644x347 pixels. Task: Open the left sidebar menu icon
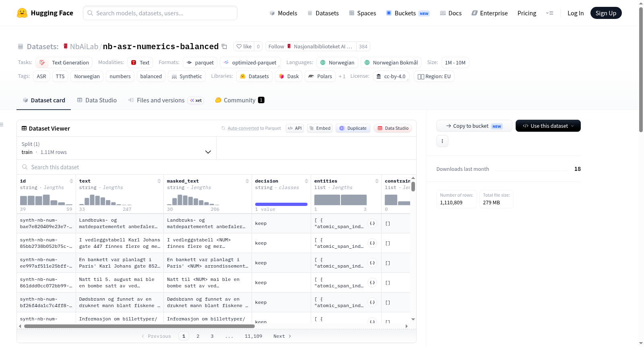2,125
